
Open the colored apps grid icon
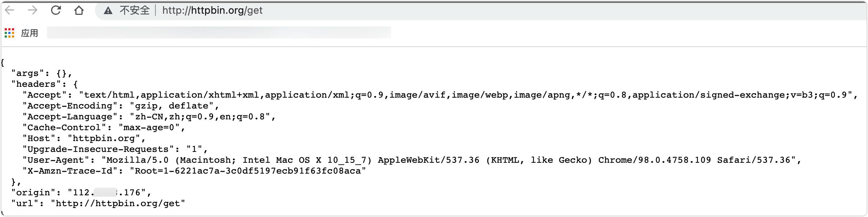(9, 33)
